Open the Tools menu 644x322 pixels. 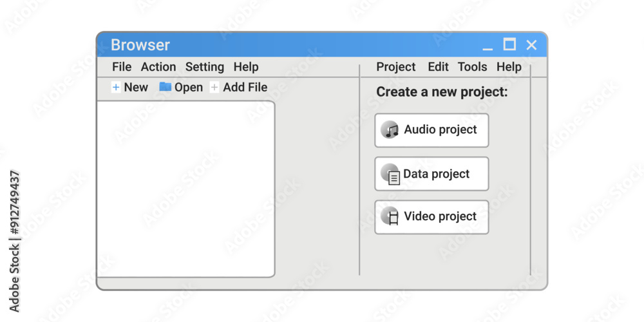click(x=472, y=67)
